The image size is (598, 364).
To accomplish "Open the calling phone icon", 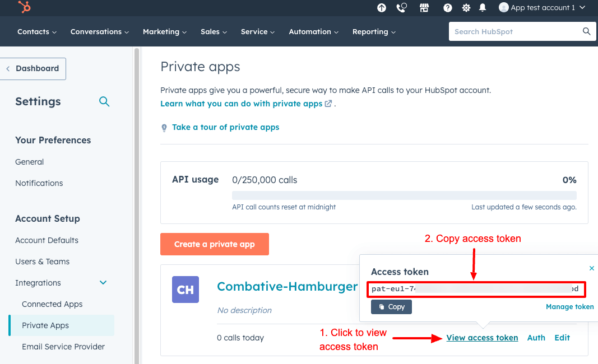I will (402, 8).
